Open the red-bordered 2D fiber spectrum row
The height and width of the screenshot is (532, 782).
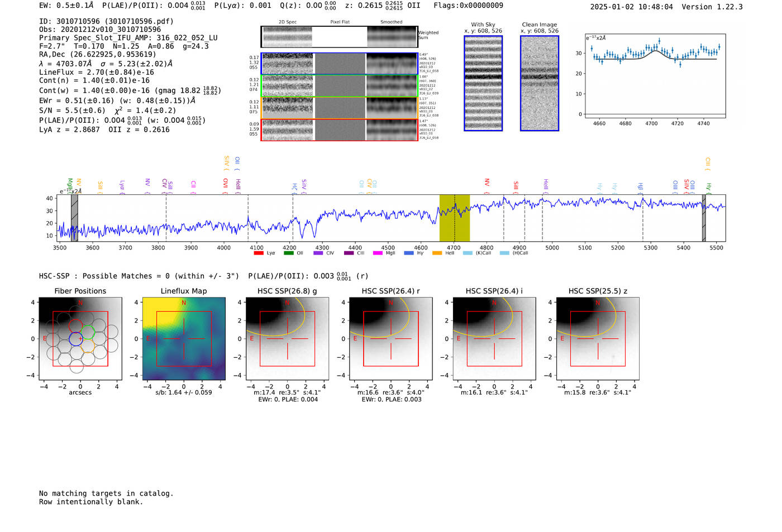339,130
